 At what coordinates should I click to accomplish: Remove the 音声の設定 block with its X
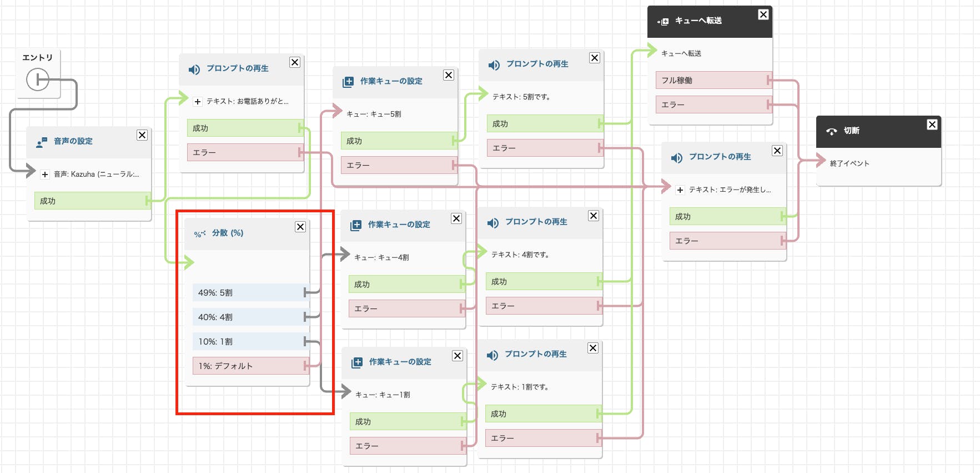[x=142, y=135]
